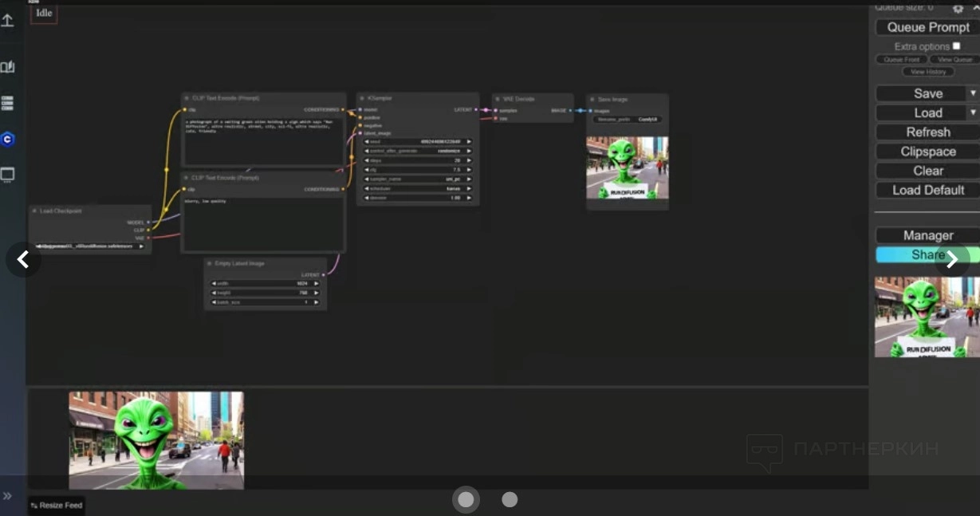
Task: Click the Queue Prompt button
Action: 927,27
